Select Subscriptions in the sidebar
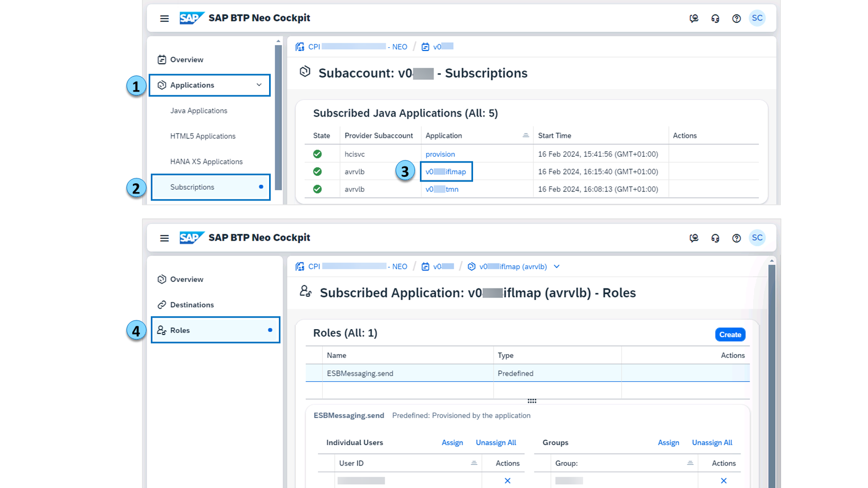The height and width of the screenshot is (488, 868). (x=210, y=187)
